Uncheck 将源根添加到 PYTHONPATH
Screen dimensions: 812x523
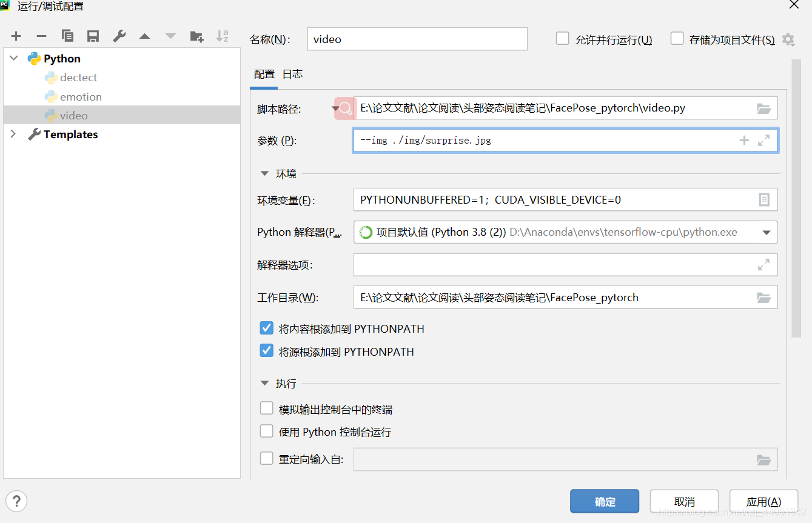266,350
